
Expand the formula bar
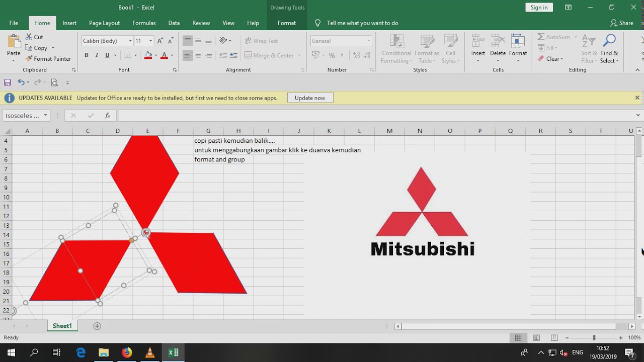pyautogui.click(x=638, y=116)
